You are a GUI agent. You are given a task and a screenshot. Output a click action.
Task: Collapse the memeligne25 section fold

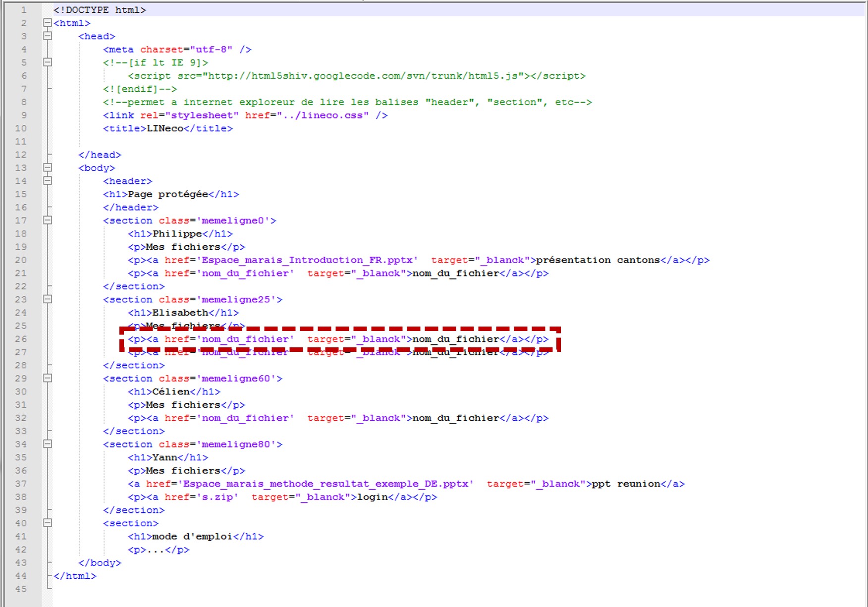point(48,299)
